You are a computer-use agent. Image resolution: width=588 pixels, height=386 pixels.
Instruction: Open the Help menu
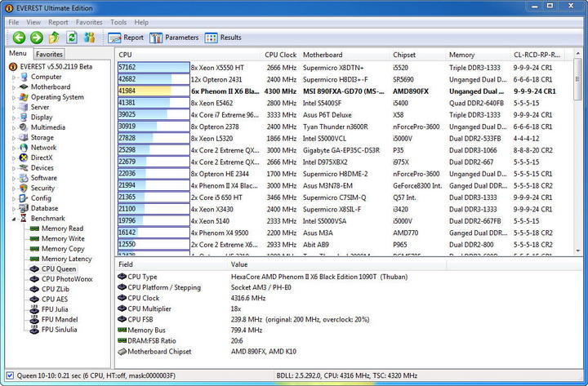(141, 22)
